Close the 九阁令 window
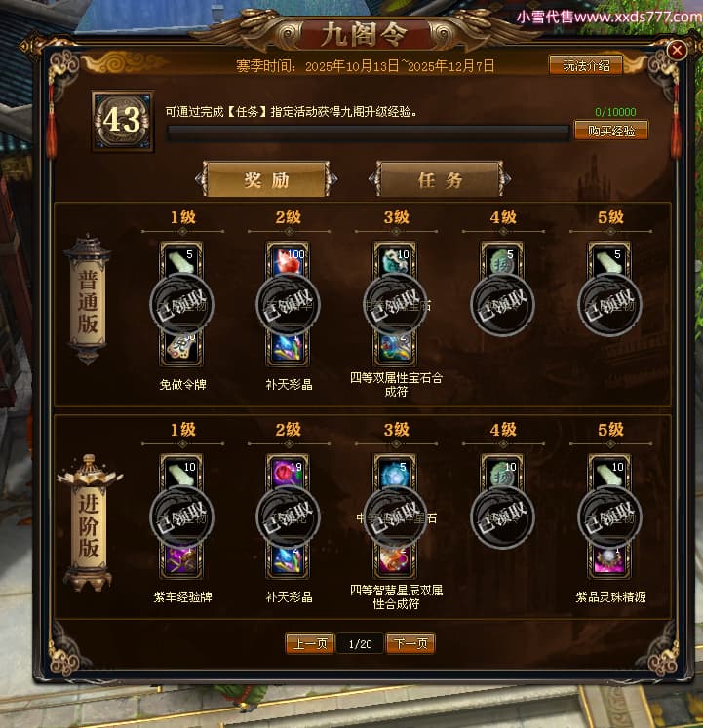The height and width of the screenshot is (728, 703). coord(677,50)
